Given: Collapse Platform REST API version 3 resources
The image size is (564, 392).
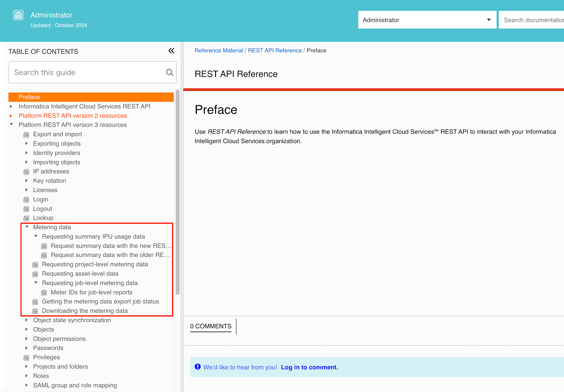Looking at the screenshot, I should 11,124.
